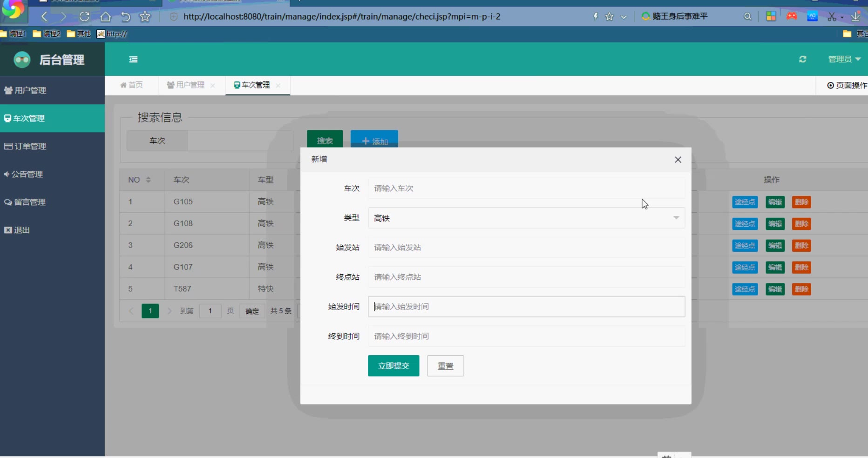Screen dimensions: 868x458
Task: Click 编辑 for the G108 row
Action: [775, 224]
